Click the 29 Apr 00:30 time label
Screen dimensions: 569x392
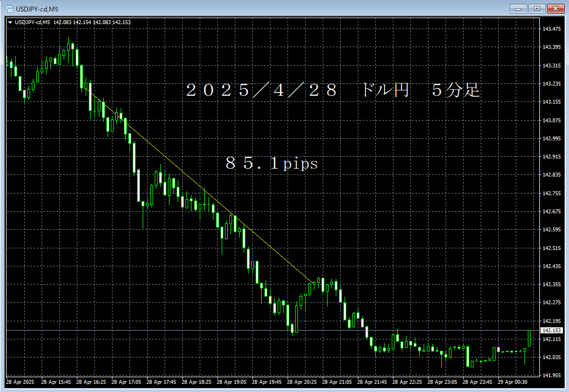(x=512, y=382)
